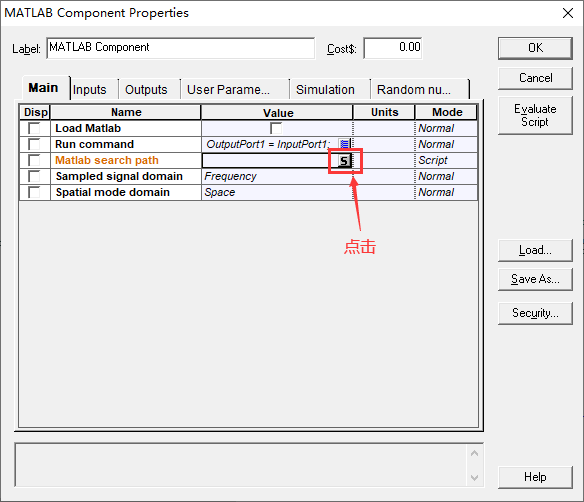The height and width of the screenshot is (502, 584).
Task: Open Mode dropdown for Sampled signal domain
Action: click(x=446, y=176)
